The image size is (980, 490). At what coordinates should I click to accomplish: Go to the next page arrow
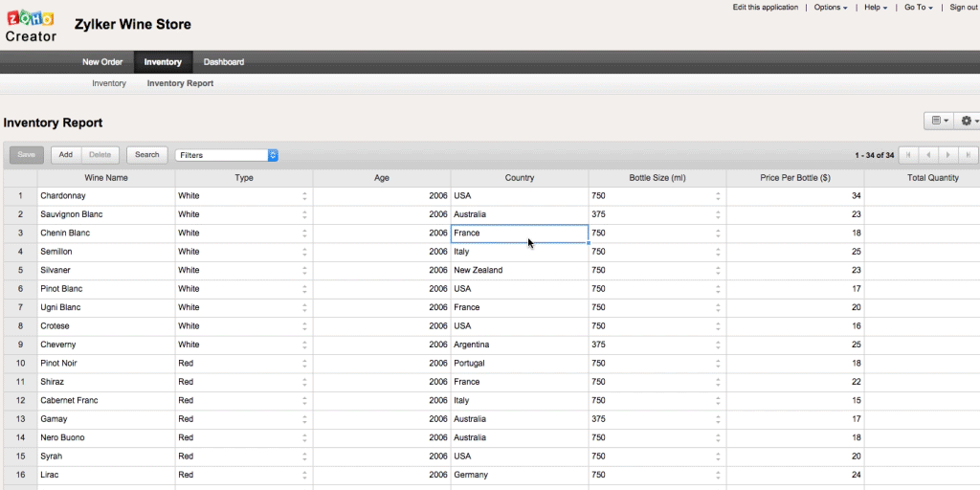pos(947,155)
